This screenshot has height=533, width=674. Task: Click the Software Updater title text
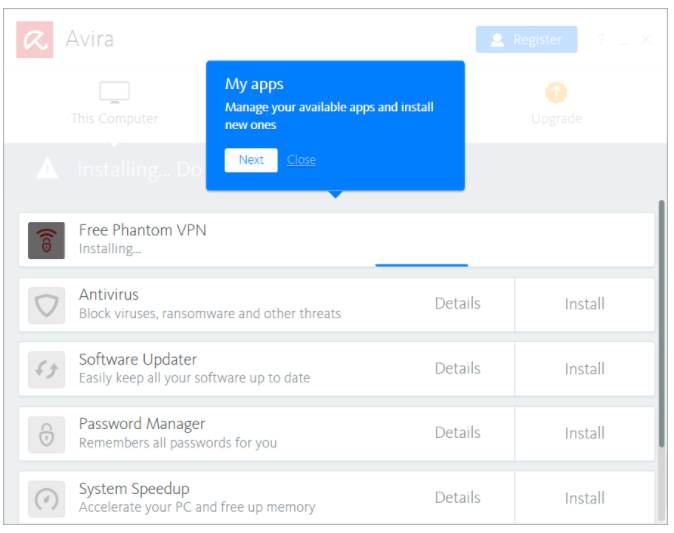(138, 359)
